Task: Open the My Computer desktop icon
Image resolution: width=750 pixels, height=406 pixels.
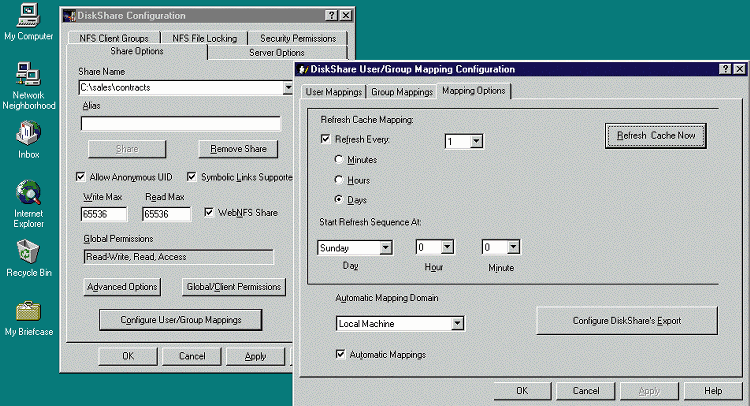Action: click(28, 17)
